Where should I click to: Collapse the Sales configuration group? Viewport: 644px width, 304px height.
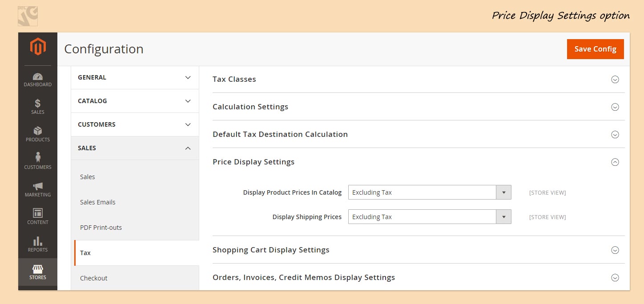coord(135,148)
